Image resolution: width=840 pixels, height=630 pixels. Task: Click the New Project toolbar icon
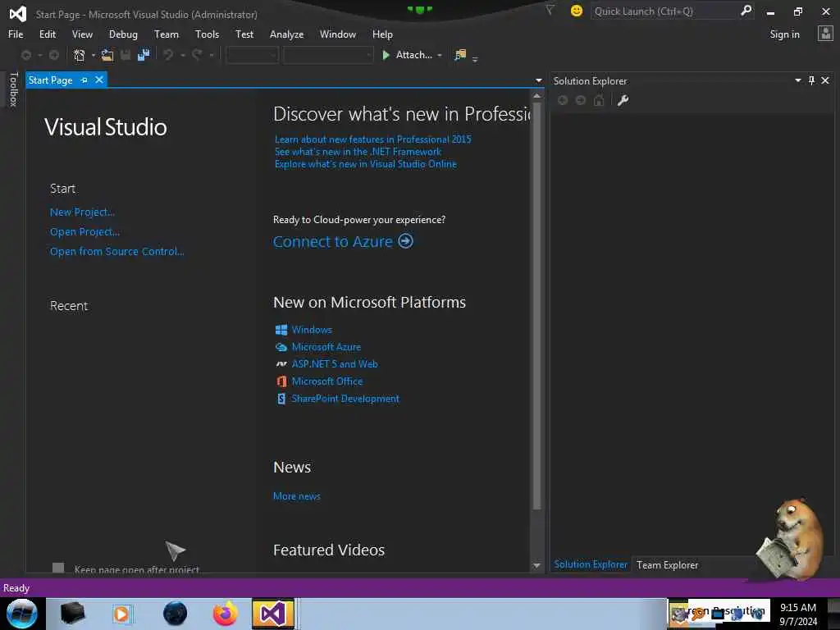[x=80, y=55]
